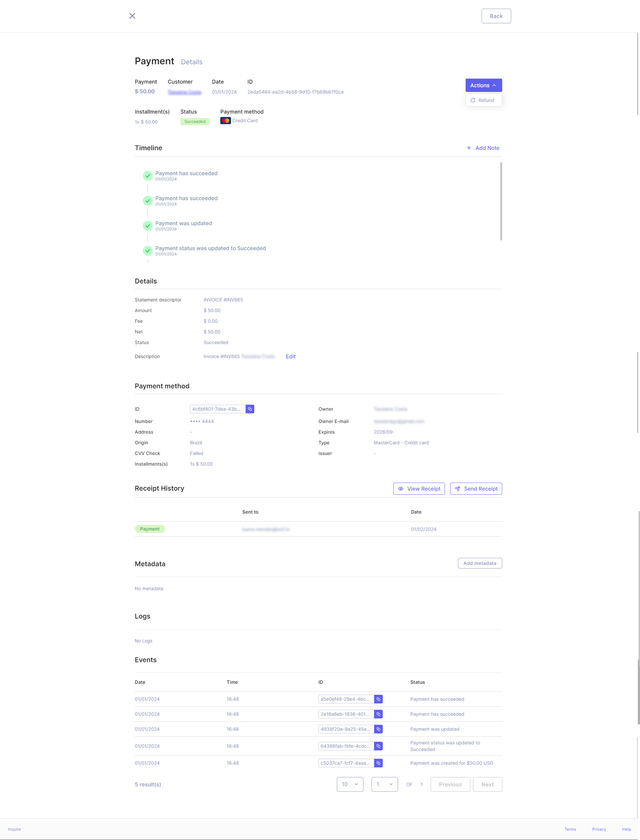Click the receipt date 01/02/2024

tap(424, 529)
